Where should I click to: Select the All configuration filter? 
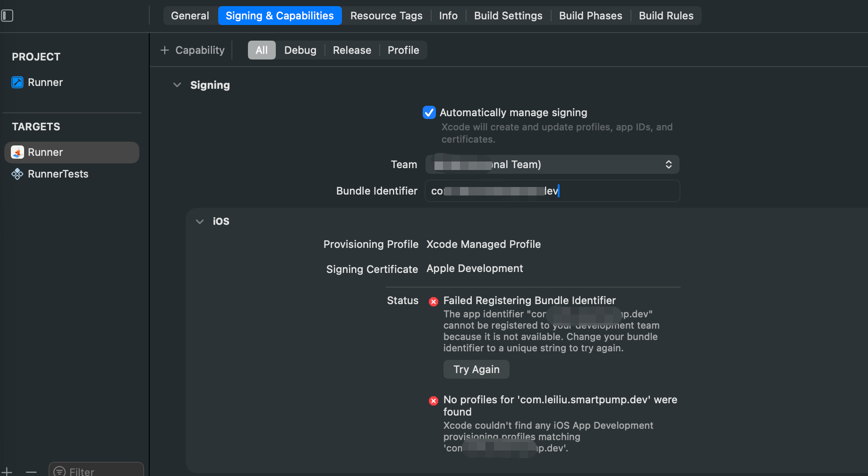click(262, 50)
